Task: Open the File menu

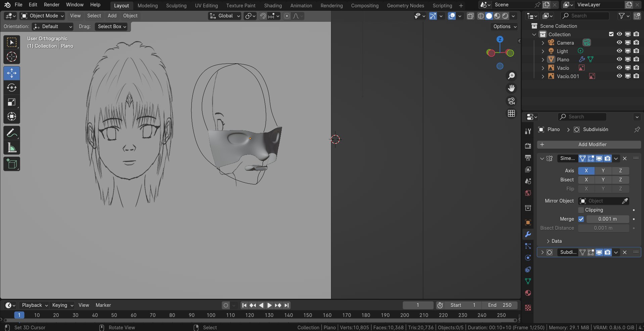Action: coord(18,5)
